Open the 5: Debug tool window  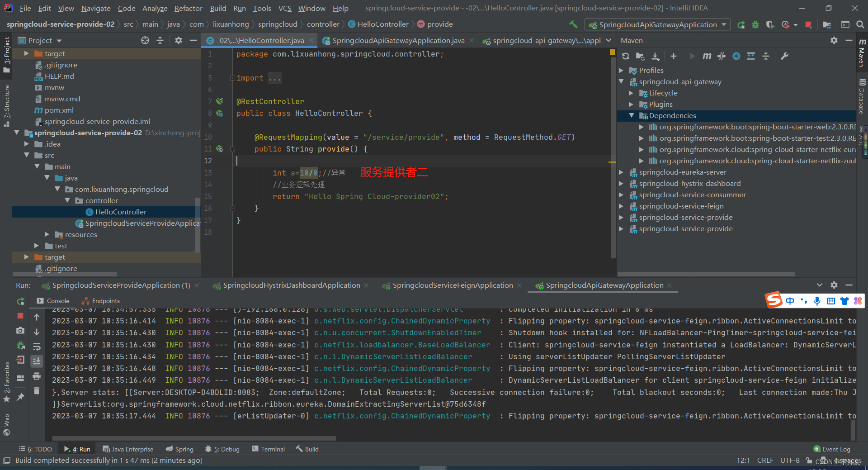(222, 449)
